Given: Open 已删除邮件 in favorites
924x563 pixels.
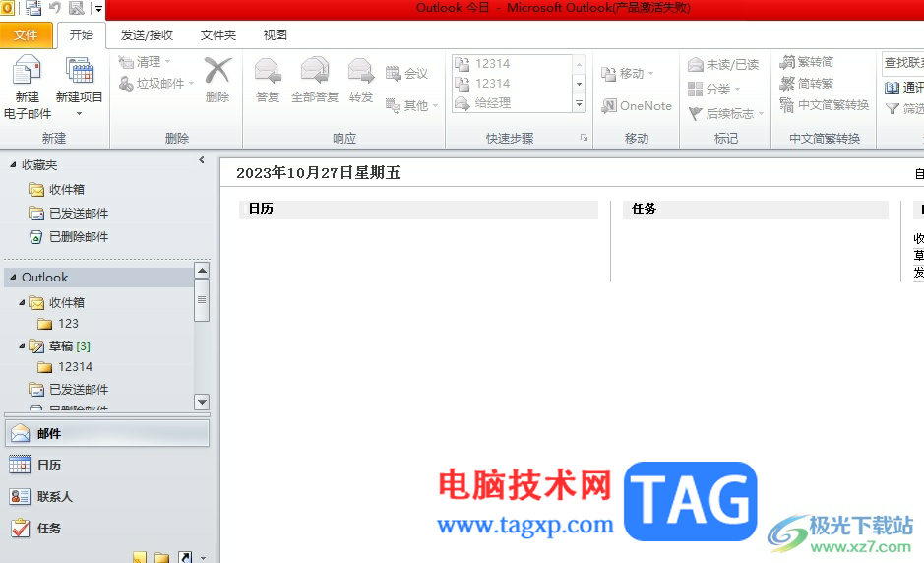Looking at the screenshot, I should tap(68, 236).
